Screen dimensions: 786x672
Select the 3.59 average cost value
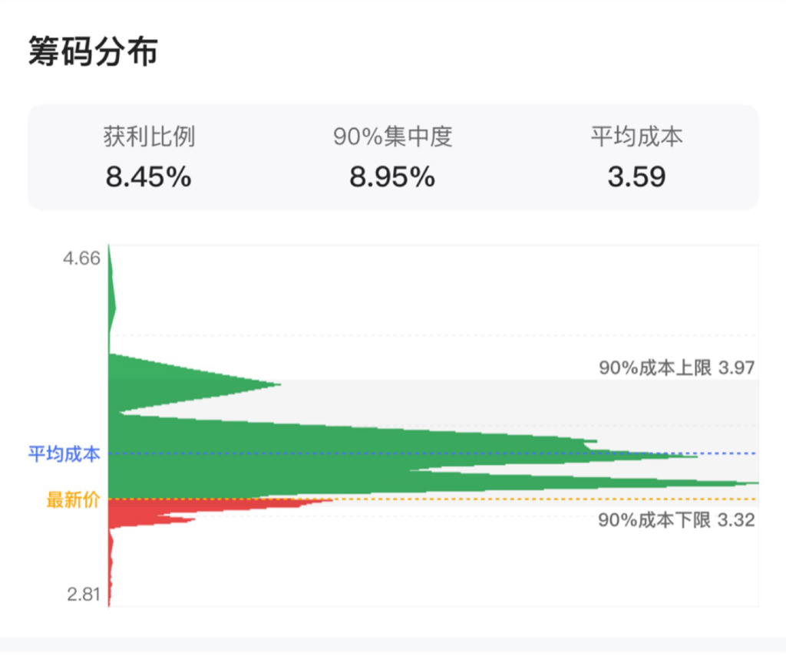(636, 177)
